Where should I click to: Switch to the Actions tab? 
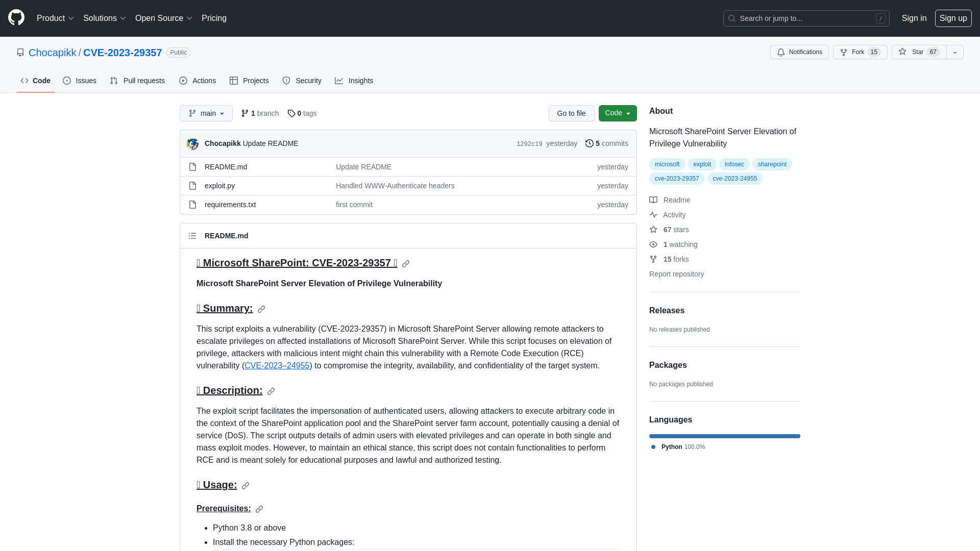tap(198, 81)
